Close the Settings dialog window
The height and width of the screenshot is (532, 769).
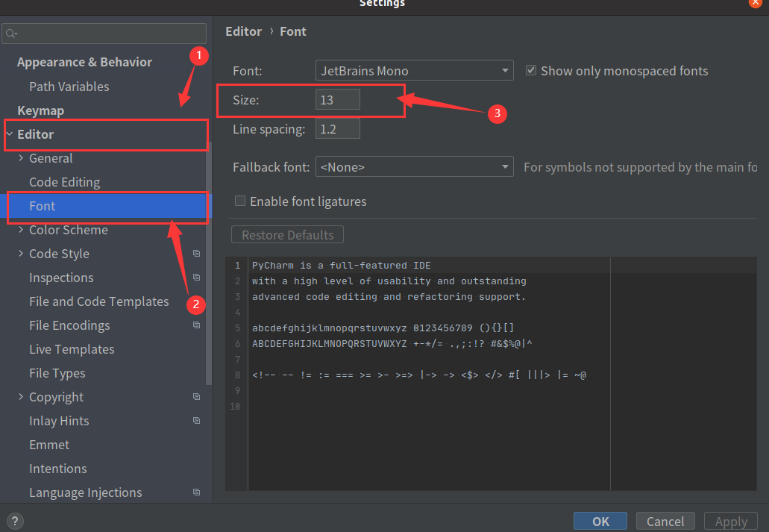coord(756,3)
